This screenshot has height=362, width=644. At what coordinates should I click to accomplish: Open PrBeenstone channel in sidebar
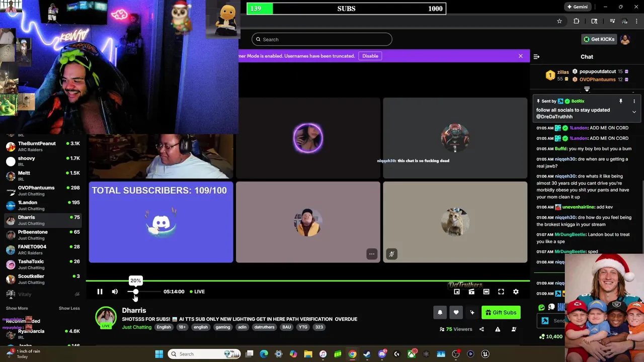(x=43, y=235)
